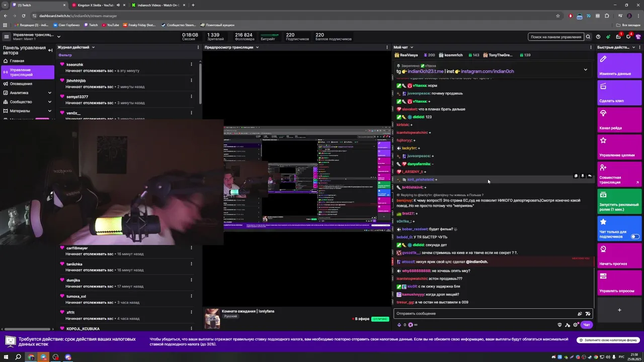Screen dimensions: 644x362
Task: Open the YouTube bookmark
Action: (110, 25)
